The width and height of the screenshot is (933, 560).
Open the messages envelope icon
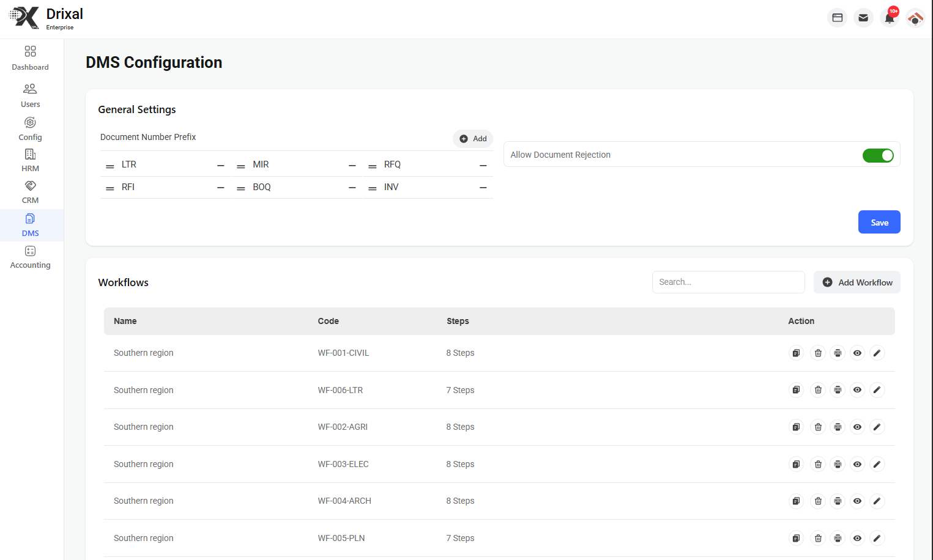863,18
